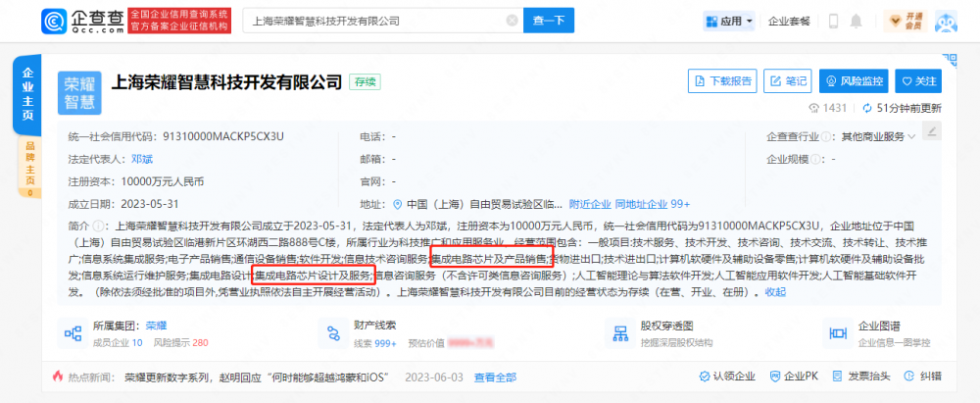Click the 企业图谱 icon

tap(838, 333)
